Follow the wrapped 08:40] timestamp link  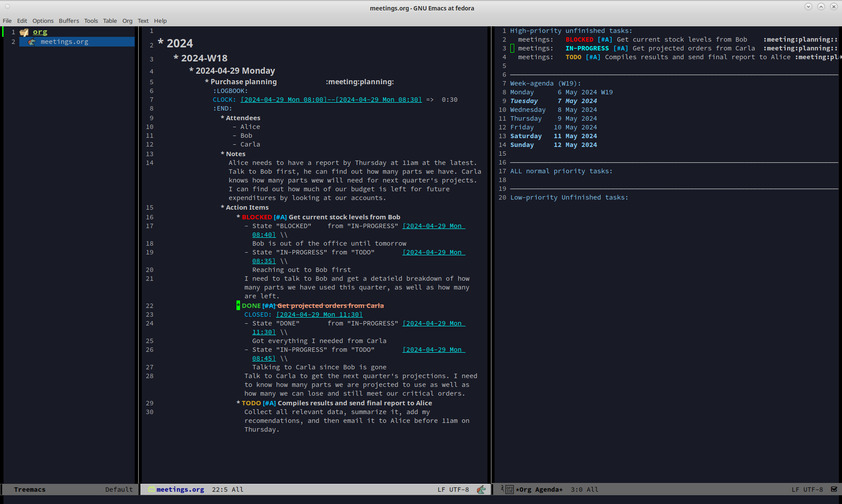click(264, 235)
